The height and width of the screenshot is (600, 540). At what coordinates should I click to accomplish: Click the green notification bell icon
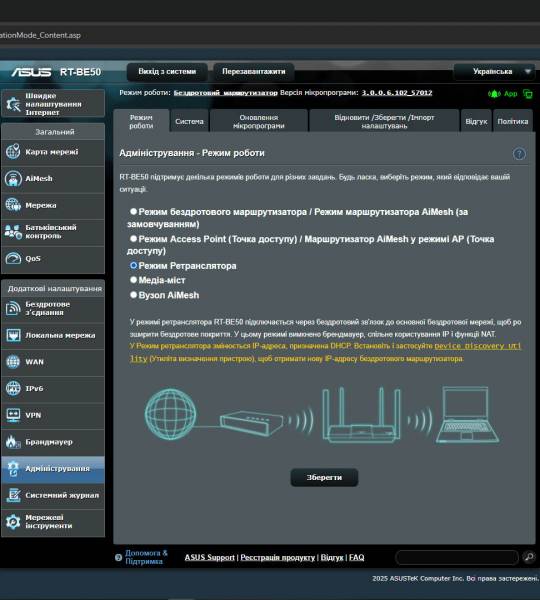(494, 94)
